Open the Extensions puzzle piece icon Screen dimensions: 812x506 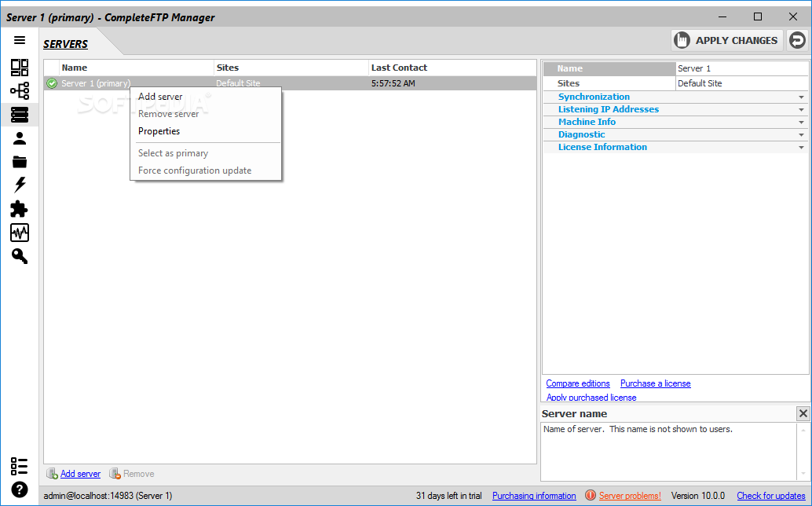point(20,209)
